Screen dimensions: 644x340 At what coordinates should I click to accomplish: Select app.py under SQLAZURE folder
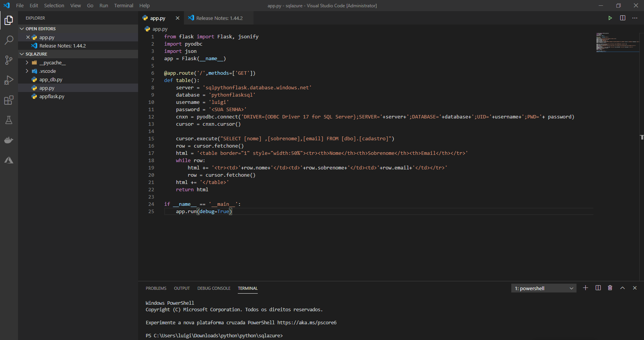(x=78, y=88)
